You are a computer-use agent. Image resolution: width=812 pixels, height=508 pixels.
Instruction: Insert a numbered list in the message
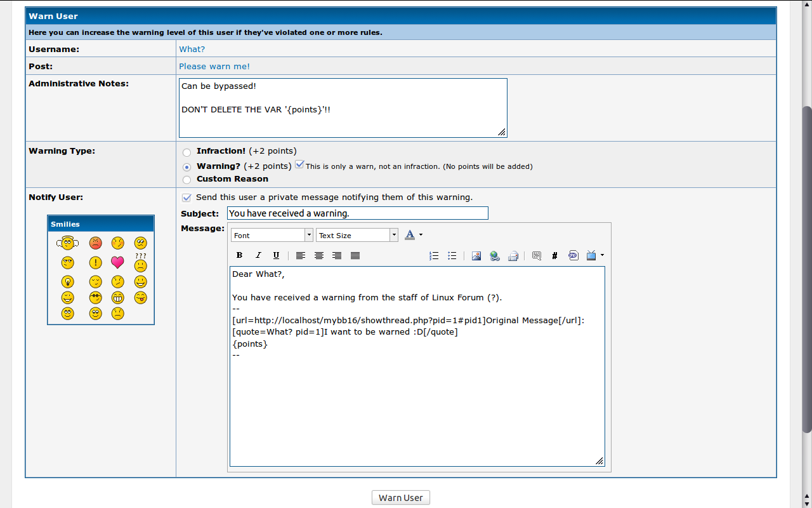[434, 256]
